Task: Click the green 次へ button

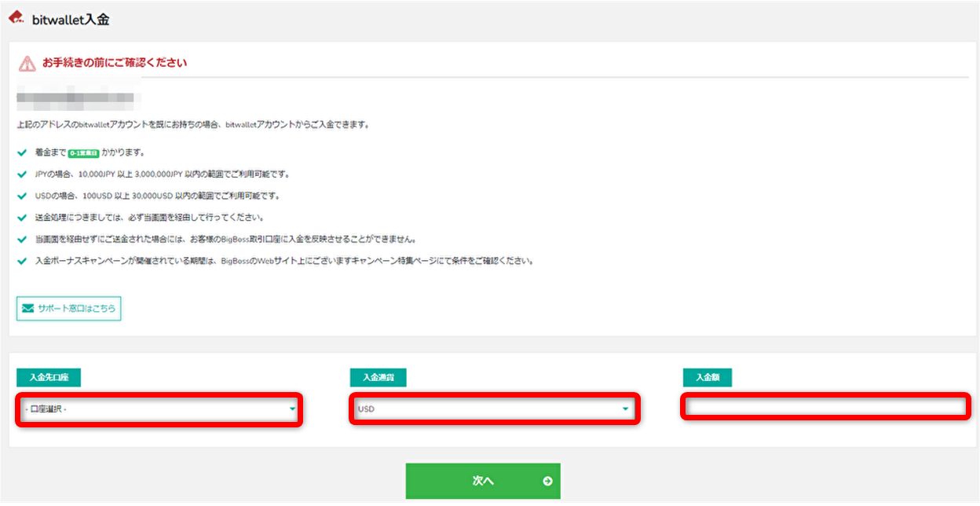Action: [483, 481]
